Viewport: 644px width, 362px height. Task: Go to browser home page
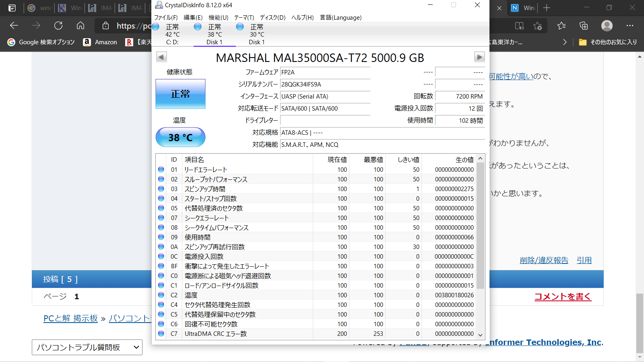[x=80, y=26]
